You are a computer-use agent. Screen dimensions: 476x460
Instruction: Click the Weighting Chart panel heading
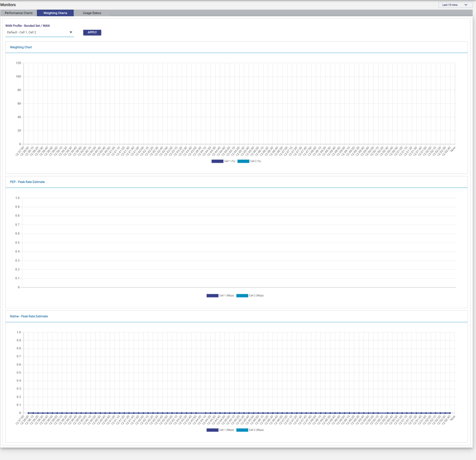pyautogui.click(x=21, y=47)
